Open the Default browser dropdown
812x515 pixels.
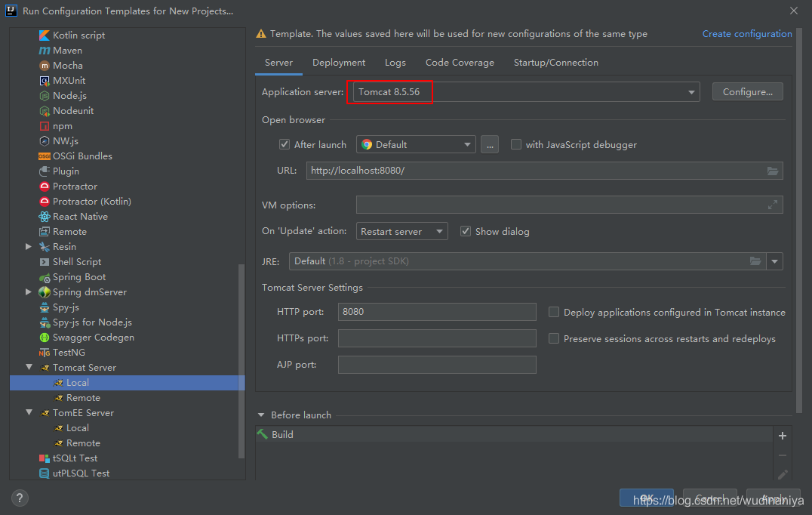pyautogui.click(x=416, y=144)
